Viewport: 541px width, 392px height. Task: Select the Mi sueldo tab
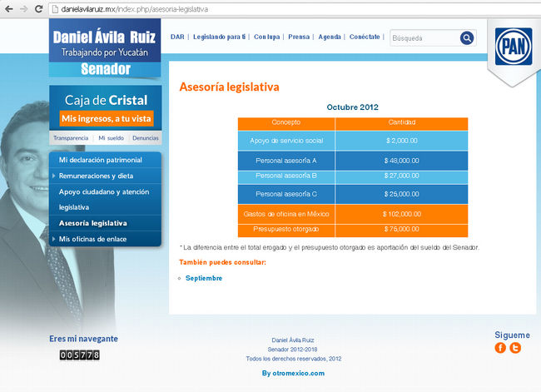[111, 137]
